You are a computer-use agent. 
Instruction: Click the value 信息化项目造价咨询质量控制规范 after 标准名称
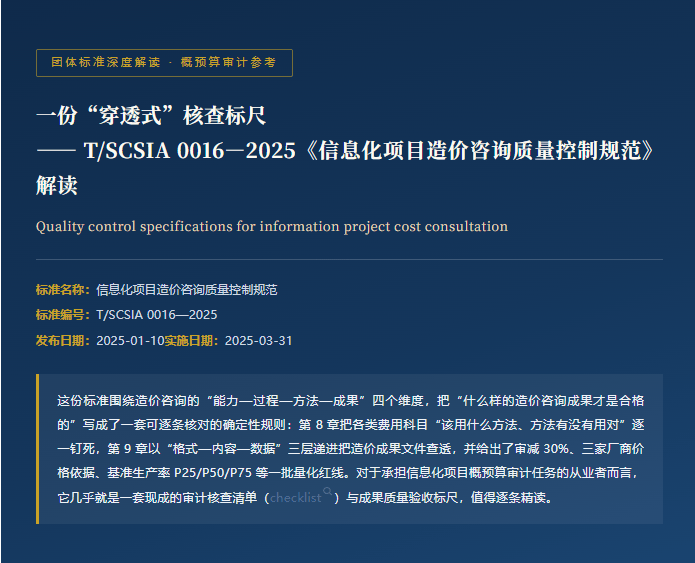coord(187,290)
